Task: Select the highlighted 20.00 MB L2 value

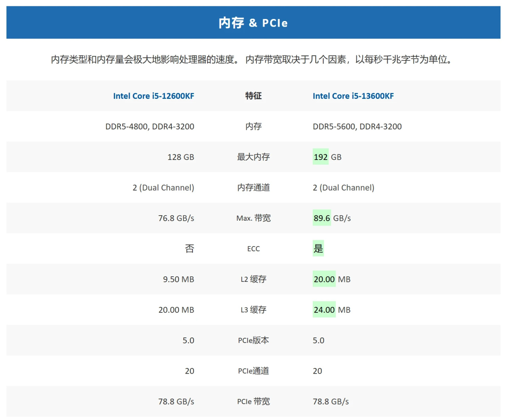Action: 324,279
